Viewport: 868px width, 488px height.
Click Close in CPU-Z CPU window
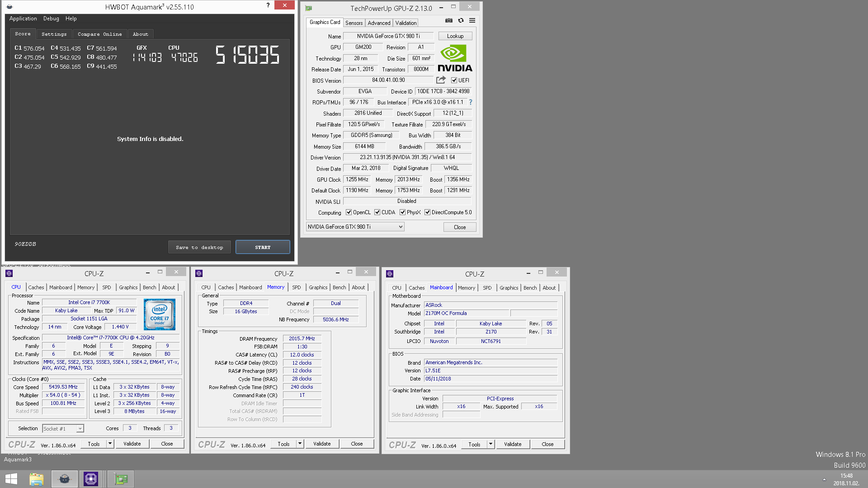click(x=167, y=444)
